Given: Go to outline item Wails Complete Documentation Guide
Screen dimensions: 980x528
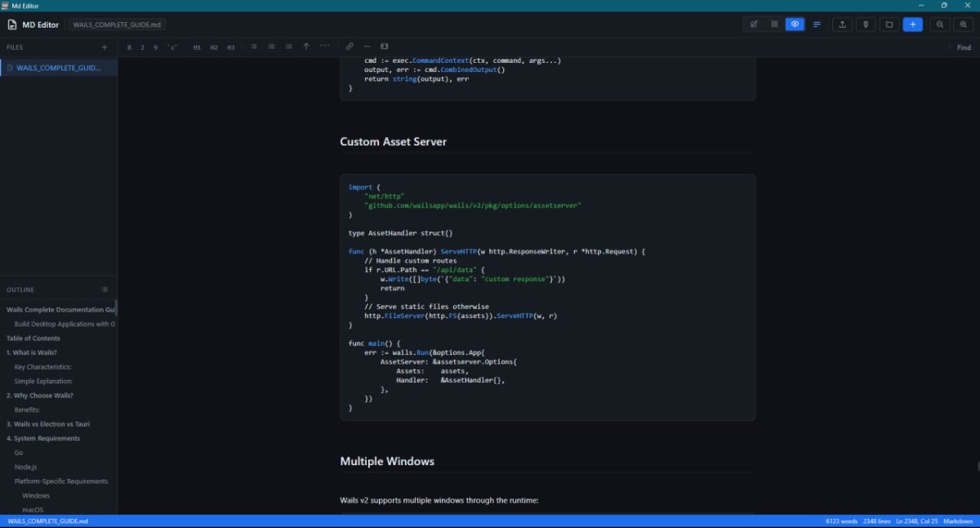Looking at the screenshot, I should coord(60,310).
